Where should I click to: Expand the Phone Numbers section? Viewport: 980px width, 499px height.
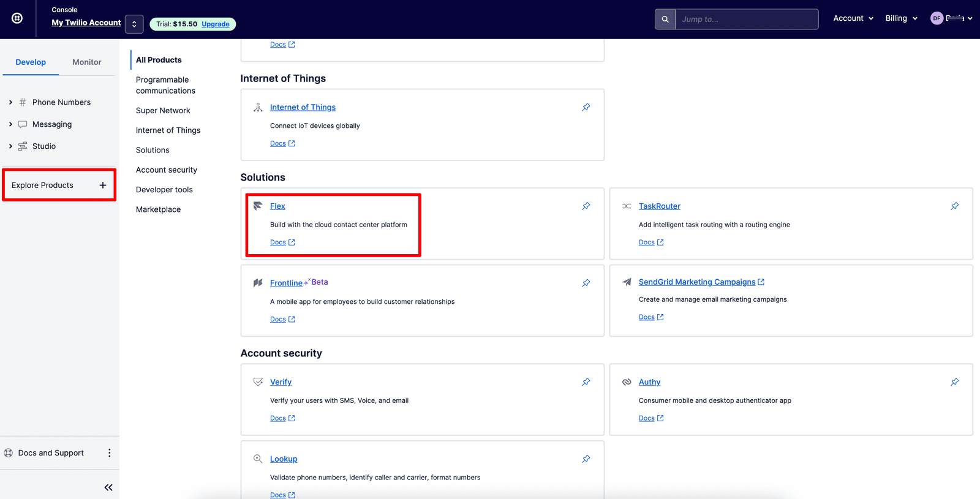10,102
